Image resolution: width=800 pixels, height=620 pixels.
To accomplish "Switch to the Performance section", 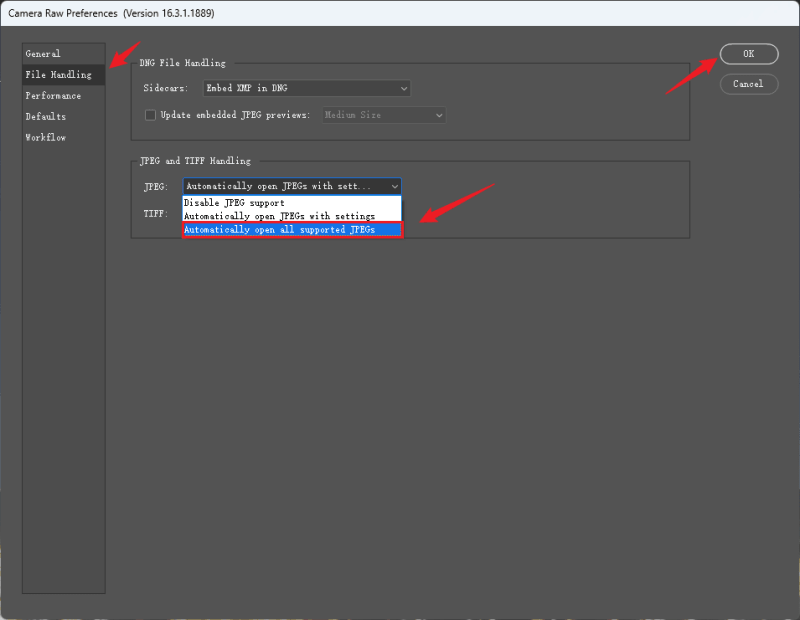I will (x=53, y=96).
